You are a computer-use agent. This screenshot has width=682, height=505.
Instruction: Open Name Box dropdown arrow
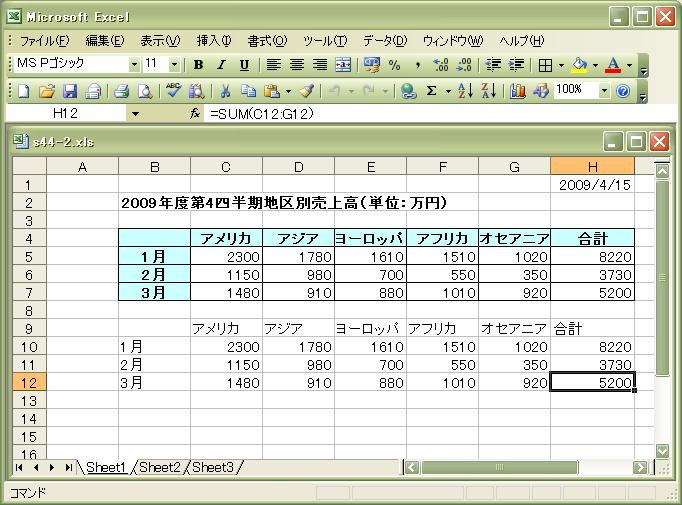tap(135, 114)
